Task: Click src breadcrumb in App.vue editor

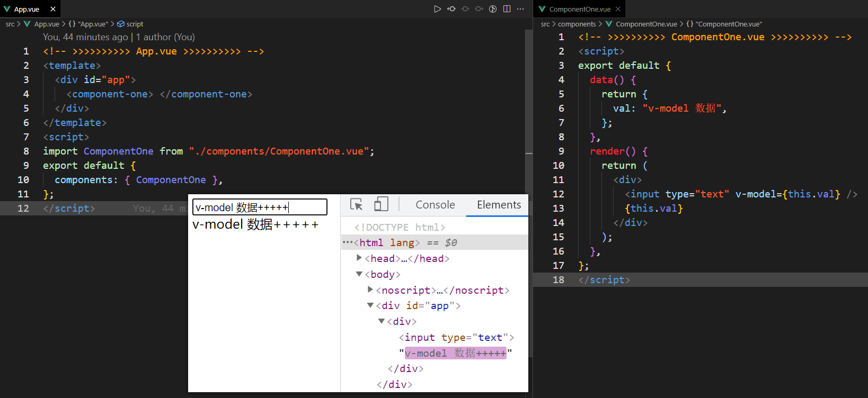Action: point(10,24)
